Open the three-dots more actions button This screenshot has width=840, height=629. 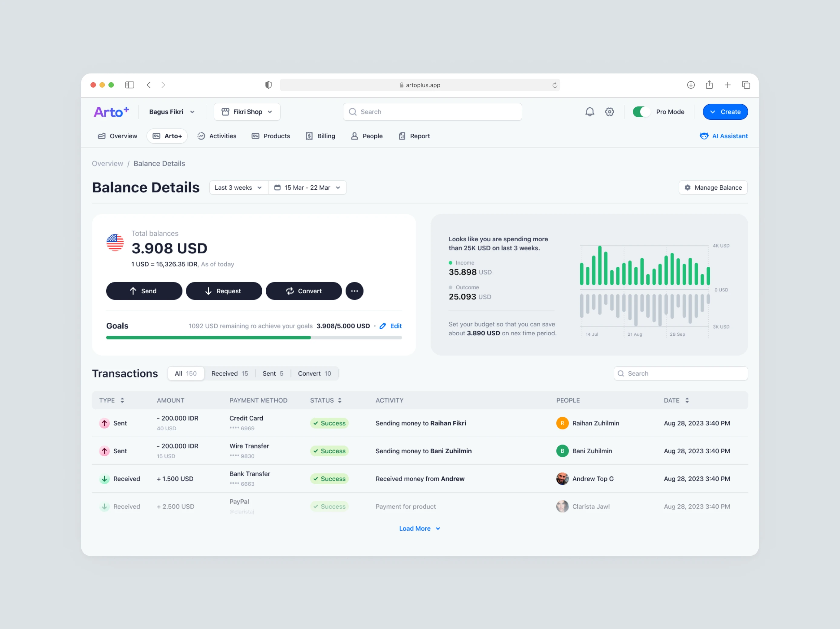click(x=354, y=291)
